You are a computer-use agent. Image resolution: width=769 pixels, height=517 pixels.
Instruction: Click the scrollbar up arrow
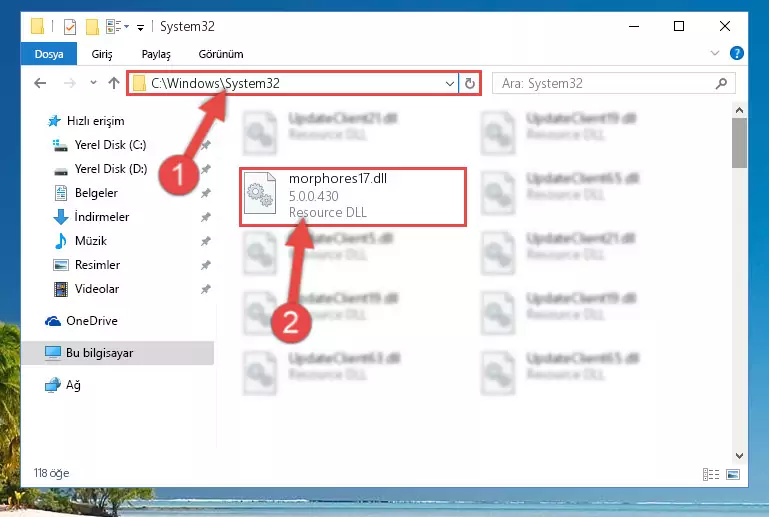coord(739,110)
